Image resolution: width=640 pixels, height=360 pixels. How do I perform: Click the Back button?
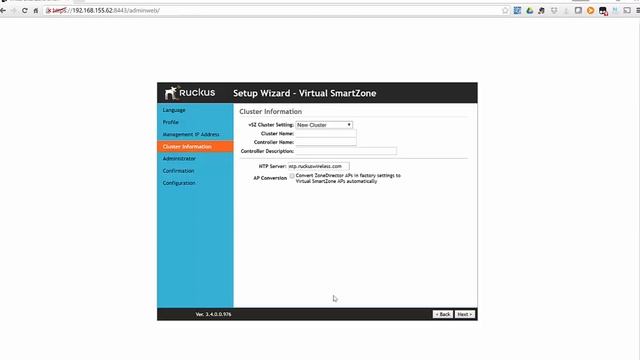(443, 314)
